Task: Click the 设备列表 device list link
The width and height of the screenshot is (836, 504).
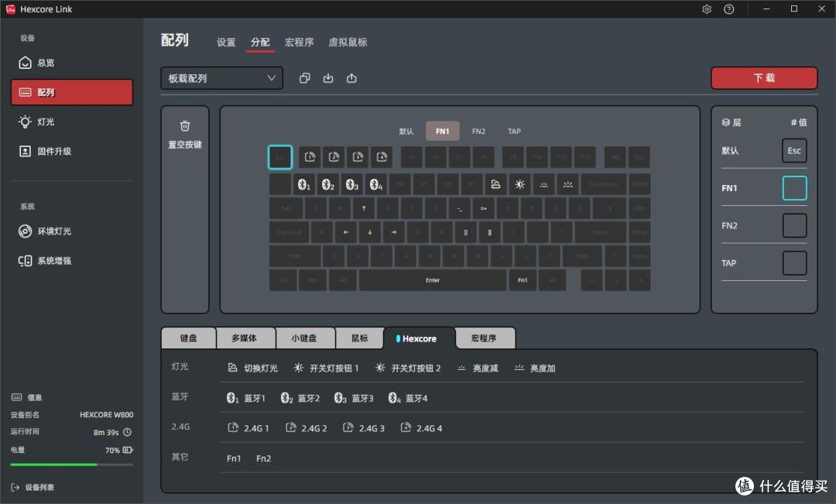Action: 33,487
